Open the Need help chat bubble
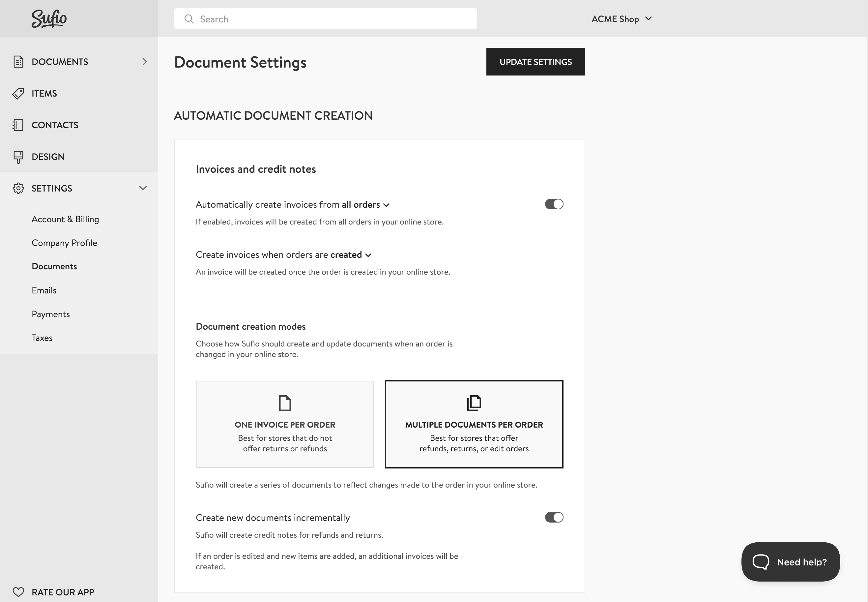This screenshot has height=602, width=868. (x=790, y=562)
